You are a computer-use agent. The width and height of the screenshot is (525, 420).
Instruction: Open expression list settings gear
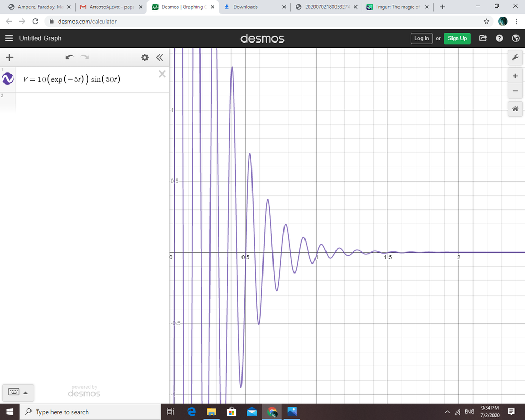coord(145,58)
